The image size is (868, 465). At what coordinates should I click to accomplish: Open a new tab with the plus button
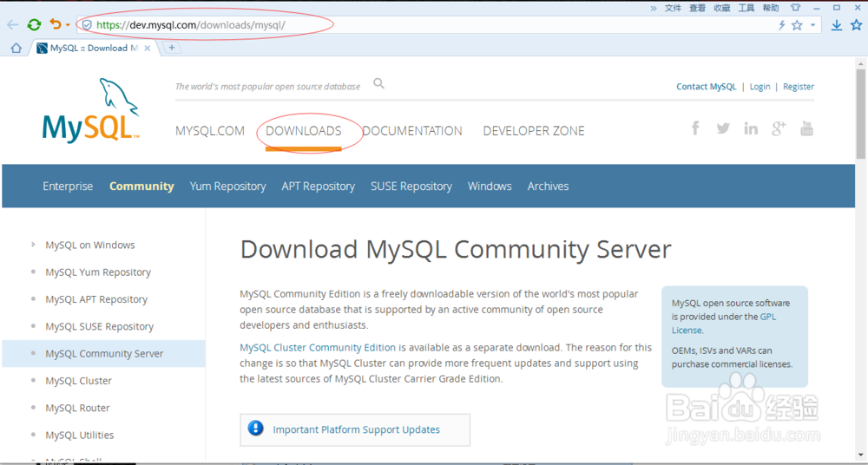(172, 49)
